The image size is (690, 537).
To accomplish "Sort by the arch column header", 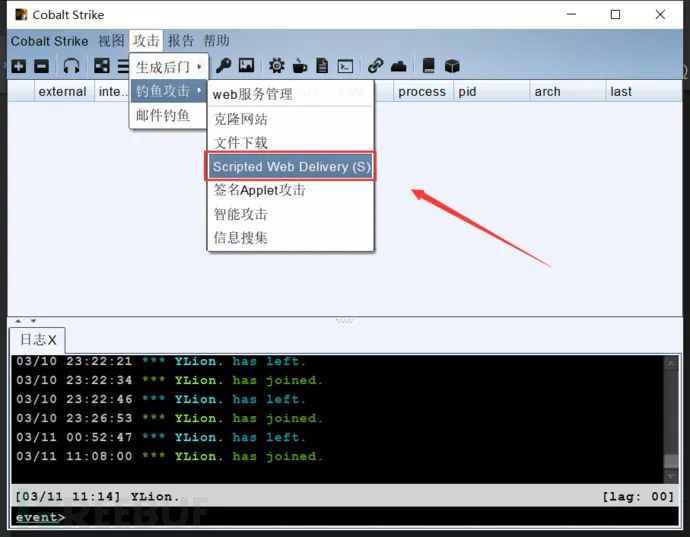I will pyautogui.click(x=567, y=92).
